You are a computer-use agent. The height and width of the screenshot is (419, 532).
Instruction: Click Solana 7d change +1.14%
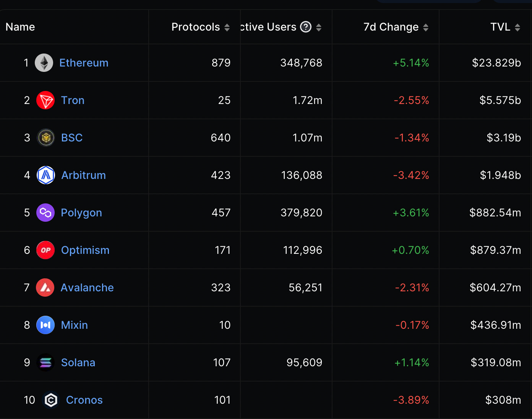[412, 362]
